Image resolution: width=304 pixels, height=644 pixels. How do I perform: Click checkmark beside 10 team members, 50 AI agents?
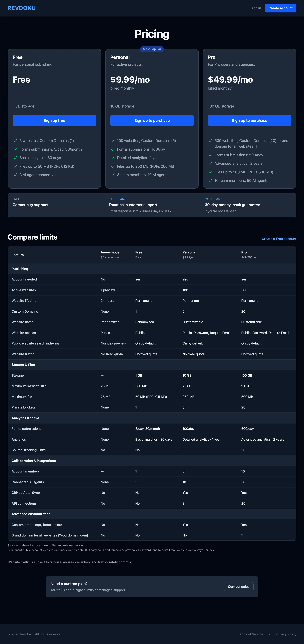(210, 180)
